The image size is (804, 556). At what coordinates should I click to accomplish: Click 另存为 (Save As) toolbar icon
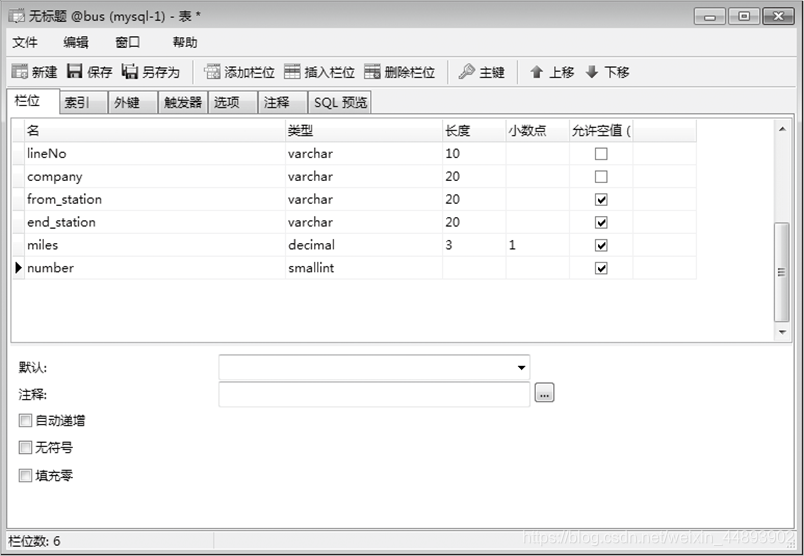coord(130,72)
